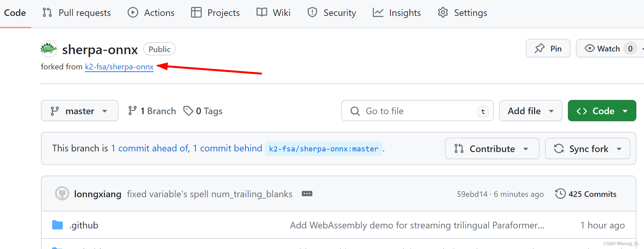This screenshot has height=249, width=644.
Task: Open lonngxiang author link
Action: [x=98, y=194]
